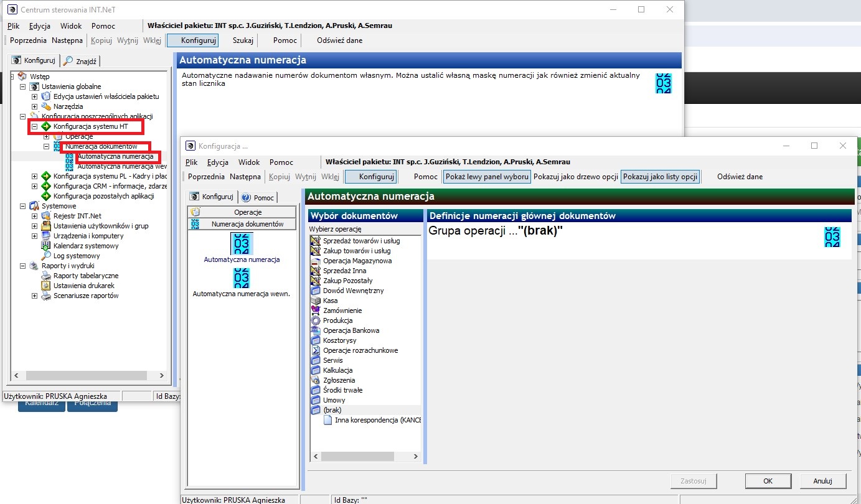This screenshot has width=861, height=504.
Task: Select Inna korespondencja list entry
Action: click(x=378, y=420)
